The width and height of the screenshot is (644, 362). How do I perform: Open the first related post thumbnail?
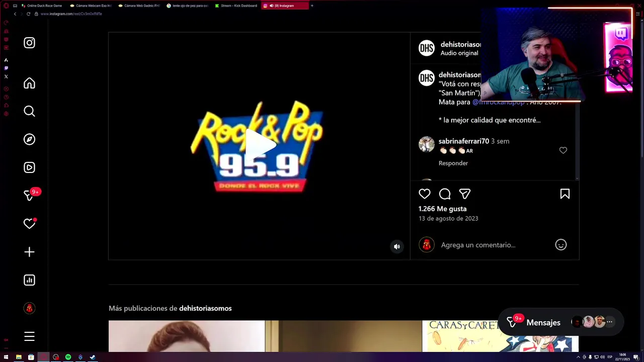(187, 336)
